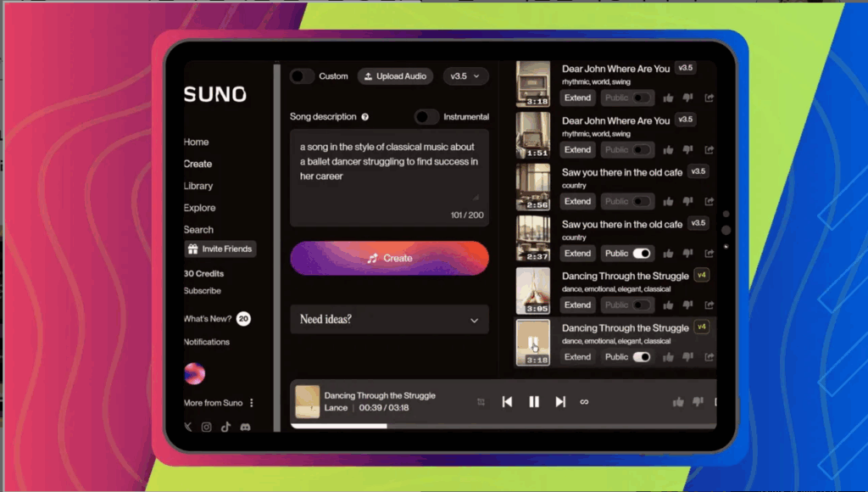Click the gradient Create button
This screenshot has height=492, width=868.
[x=389, y=258]
